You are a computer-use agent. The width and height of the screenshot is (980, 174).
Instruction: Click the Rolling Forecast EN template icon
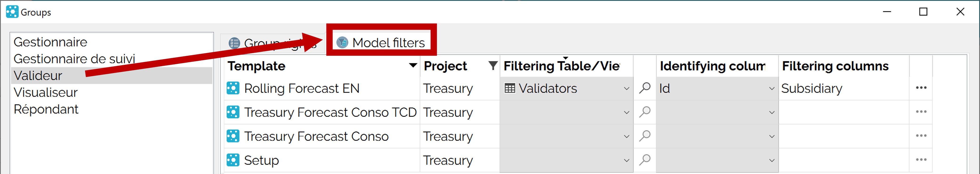(233, 88)
